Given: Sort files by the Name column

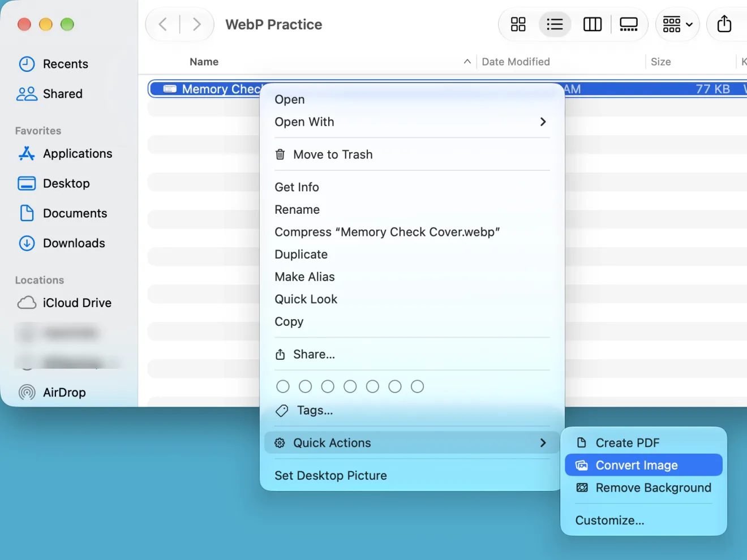Looking at the screenshot, I should pyautogui.click(x=204, y=62).
